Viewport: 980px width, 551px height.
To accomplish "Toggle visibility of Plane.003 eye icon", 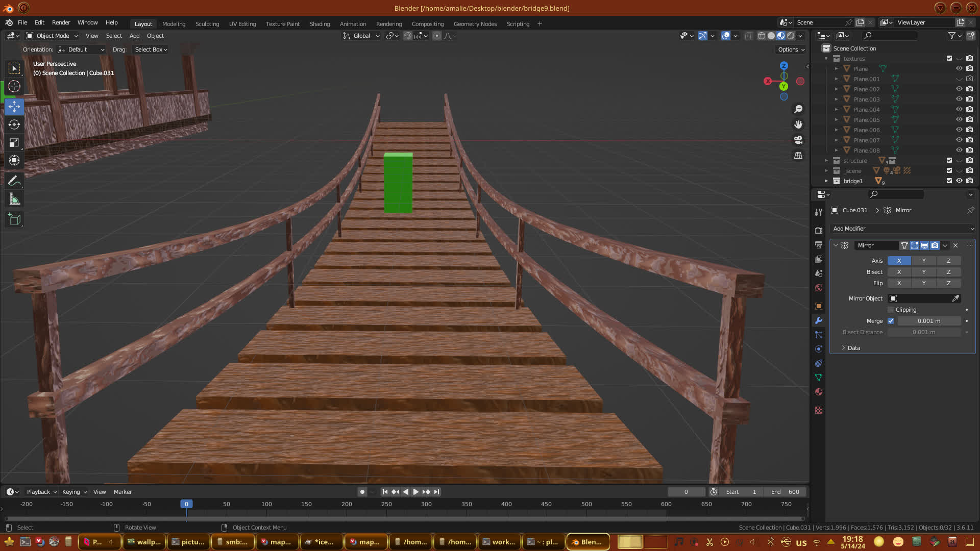I will point(959,99).
